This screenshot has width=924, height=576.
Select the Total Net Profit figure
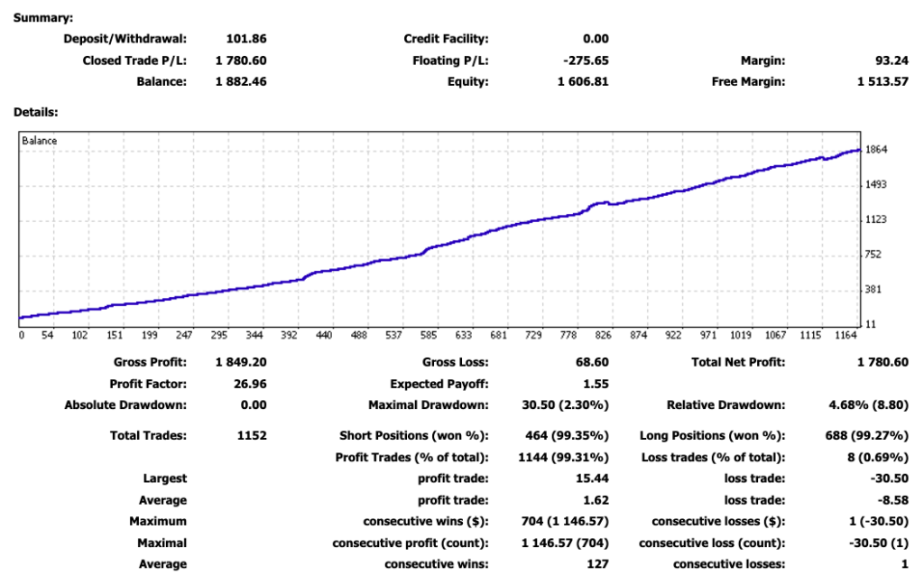click(882, 363)
